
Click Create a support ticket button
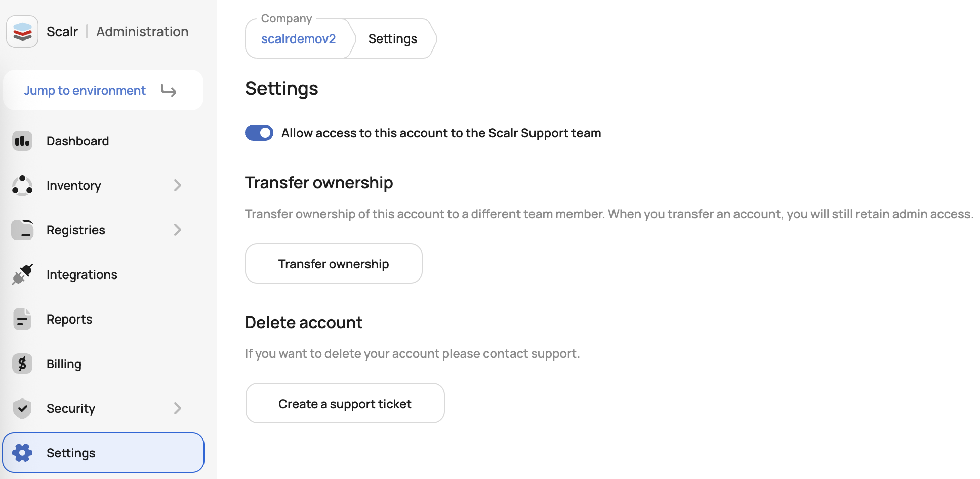pos(345,403)
